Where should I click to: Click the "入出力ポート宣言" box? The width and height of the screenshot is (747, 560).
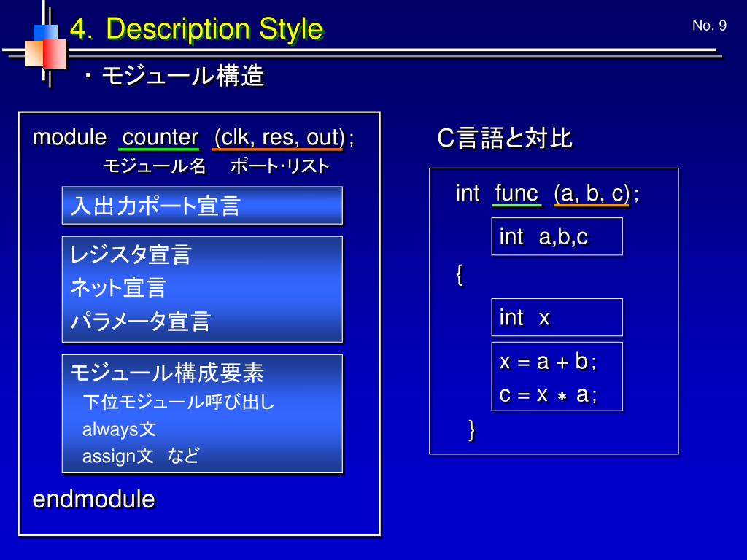(202, 206)
